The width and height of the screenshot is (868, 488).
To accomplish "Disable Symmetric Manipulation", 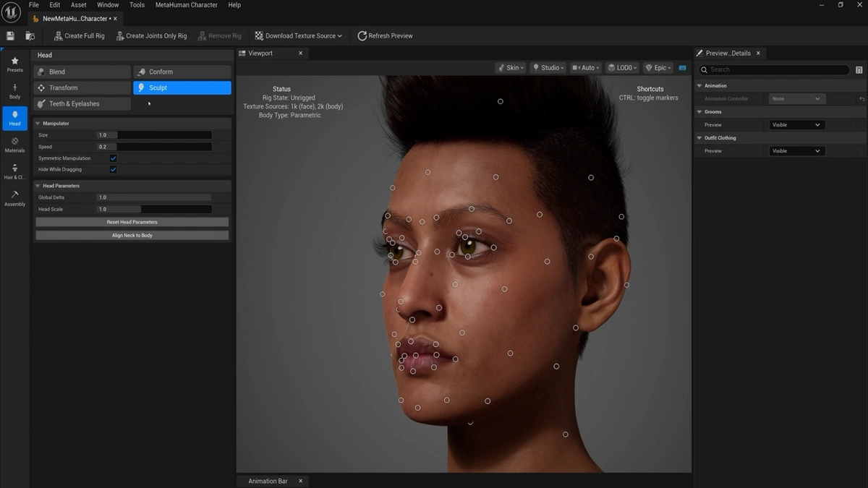I will point(113,158).
